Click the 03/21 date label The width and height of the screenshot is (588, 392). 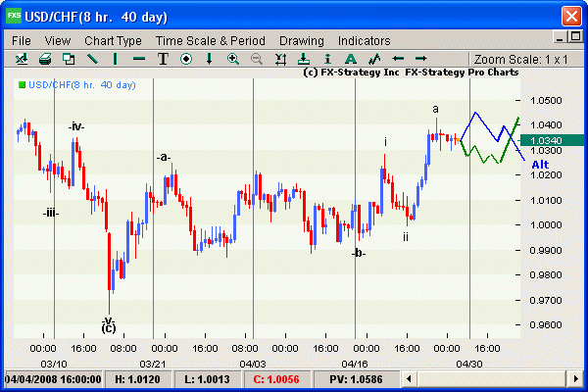[153, 364]
